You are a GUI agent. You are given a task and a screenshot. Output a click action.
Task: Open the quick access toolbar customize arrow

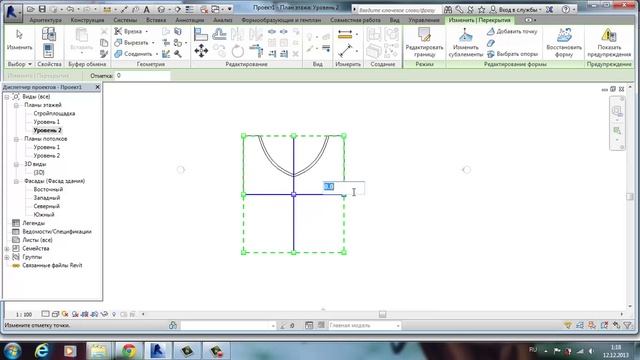point(230,9)
